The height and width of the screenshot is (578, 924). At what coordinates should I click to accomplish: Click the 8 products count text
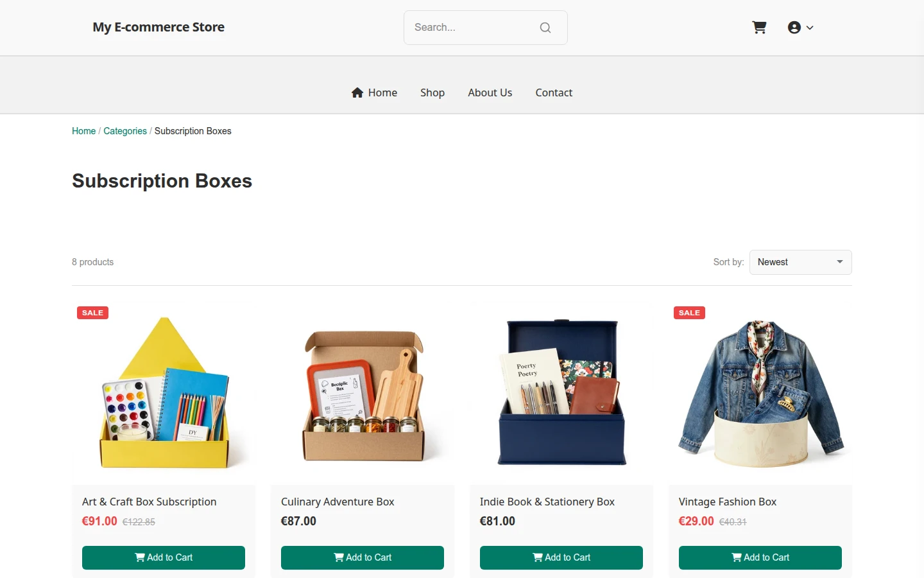(x=92, y=262)
